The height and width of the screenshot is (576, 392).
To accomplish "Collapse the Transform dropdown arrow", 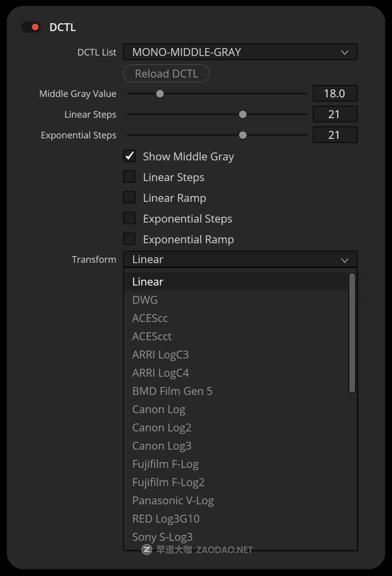I will point(344,260).
